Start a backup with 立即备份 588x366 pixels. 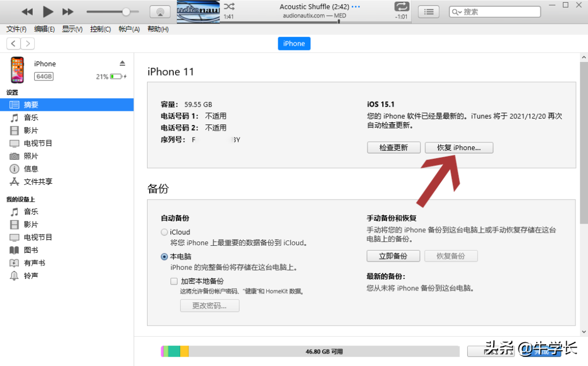[393, 256]
